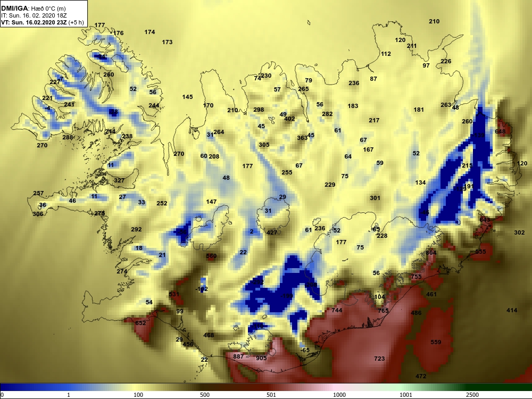
Task: Click the map value '531'
Action: click(x=174, y=295)
